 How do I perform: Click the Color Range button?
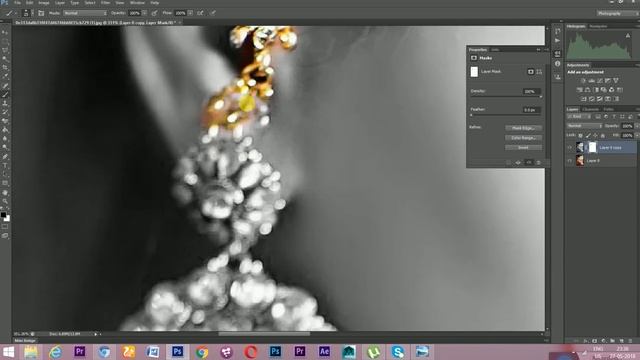click(523, 138)
